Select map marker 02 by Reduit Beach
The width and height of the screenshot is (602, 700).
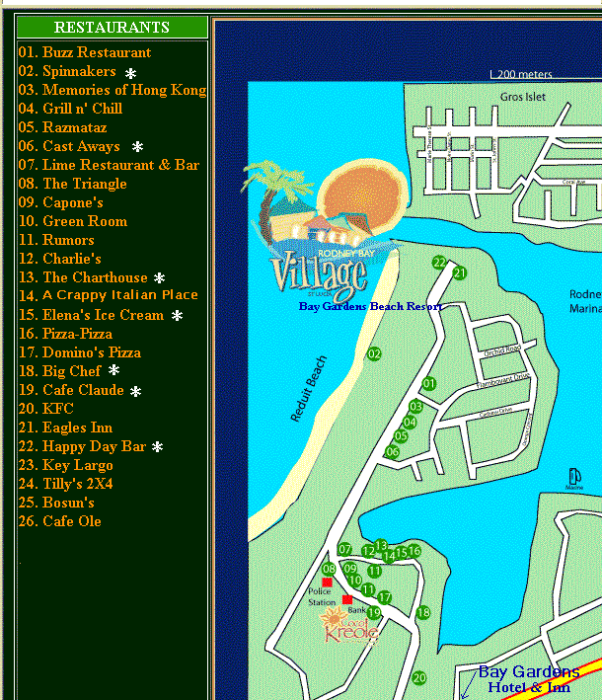tap(374, 354)
